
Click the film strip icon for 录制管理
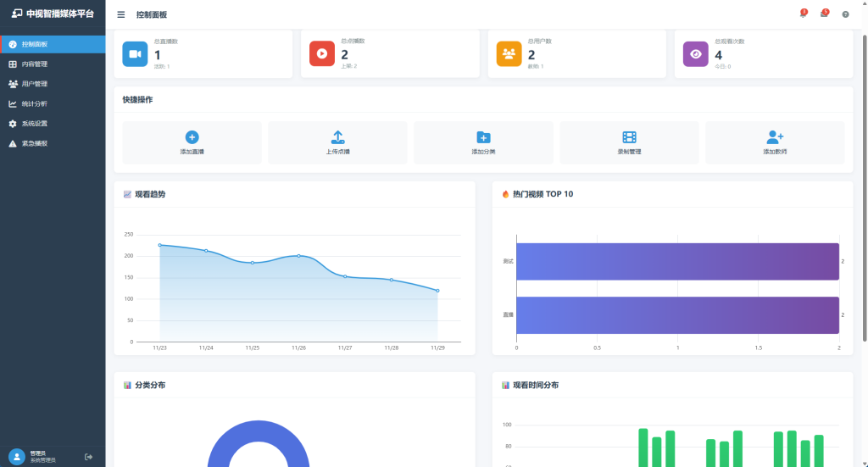click(630, 136)
